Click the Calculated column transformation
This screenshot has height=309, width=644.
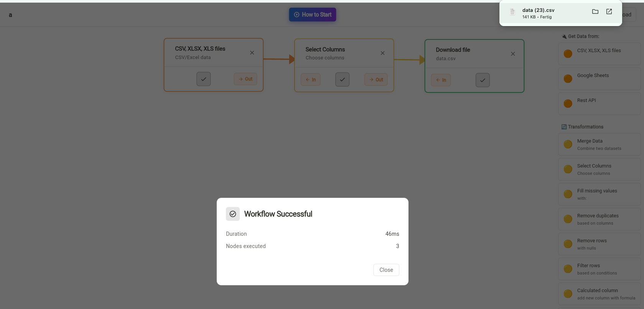point(599,294)
